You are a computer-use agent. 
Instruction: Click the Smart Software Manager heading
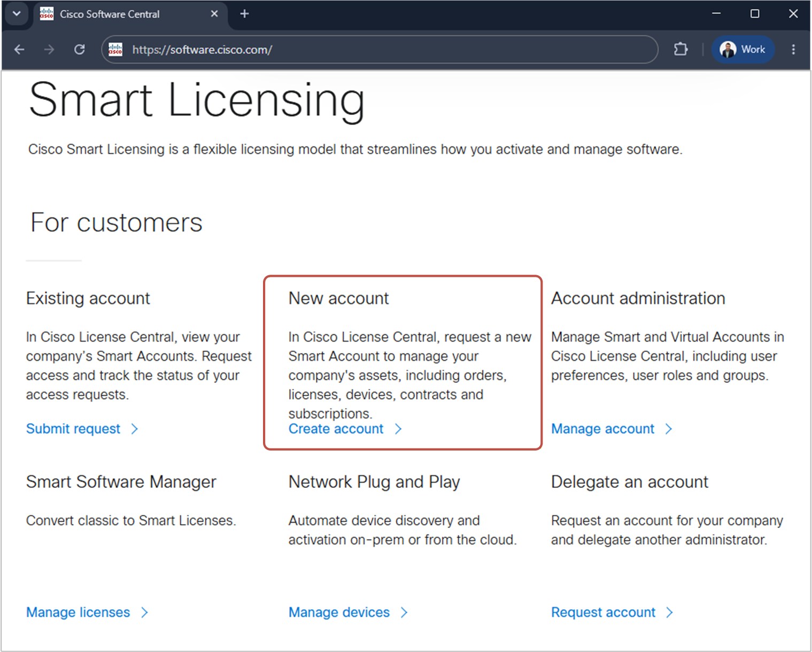tap(121, 482)
